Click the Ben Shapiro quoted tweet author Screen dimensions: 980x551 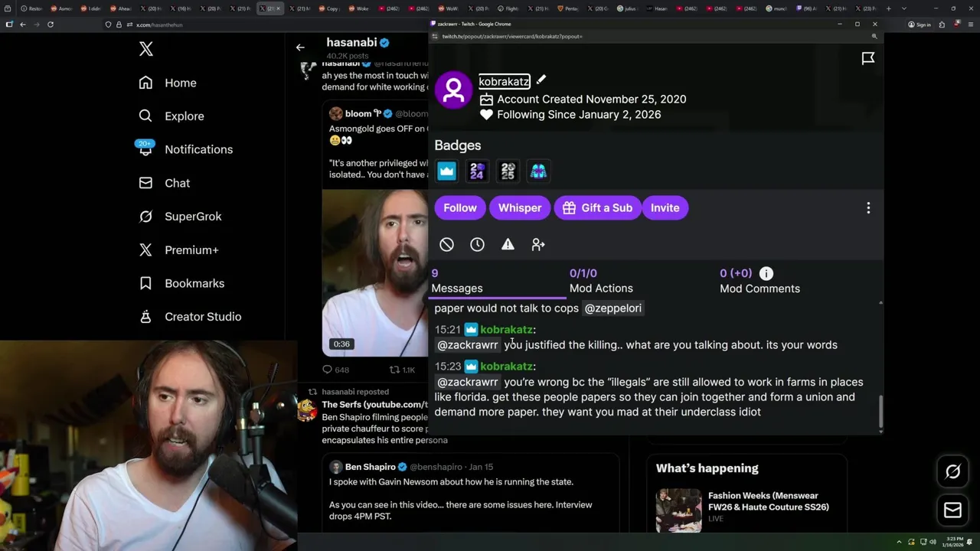click(x=370, y=467)
